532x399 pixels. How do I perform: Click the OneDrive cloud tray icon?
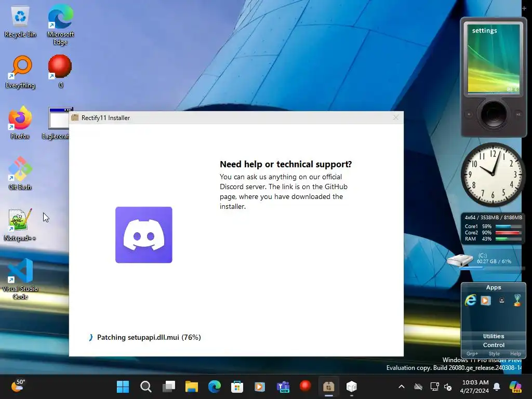click(x=418, y=387)
